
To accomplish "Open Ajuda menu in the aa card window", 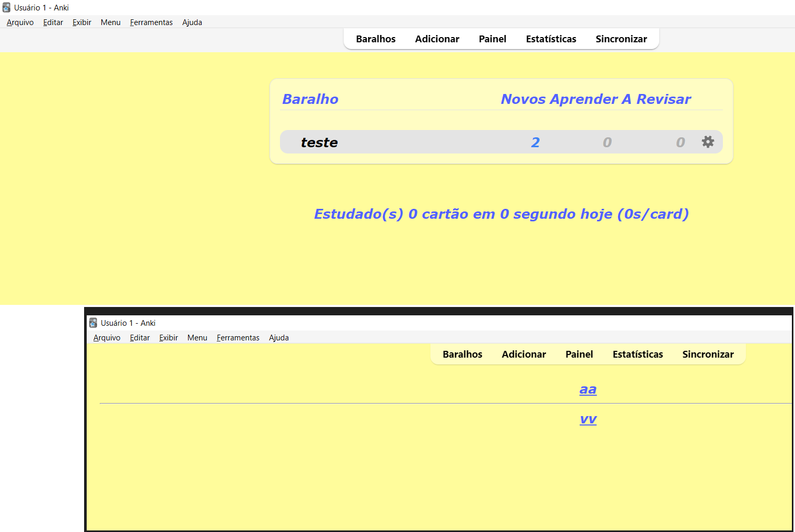I will point(278,338).
